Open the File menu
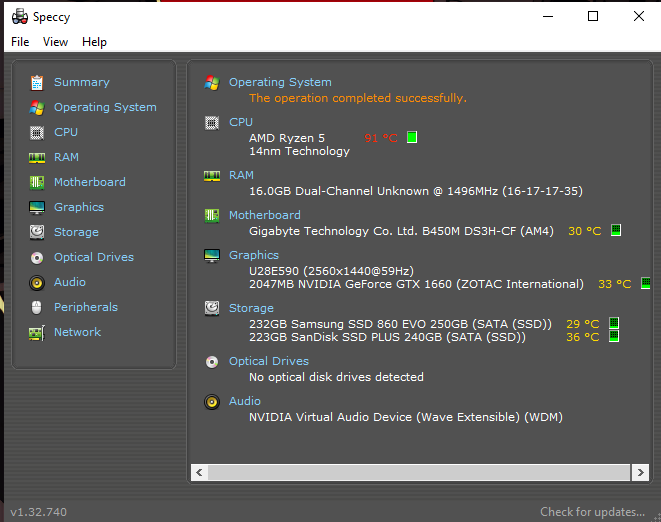 click(20, 42)
